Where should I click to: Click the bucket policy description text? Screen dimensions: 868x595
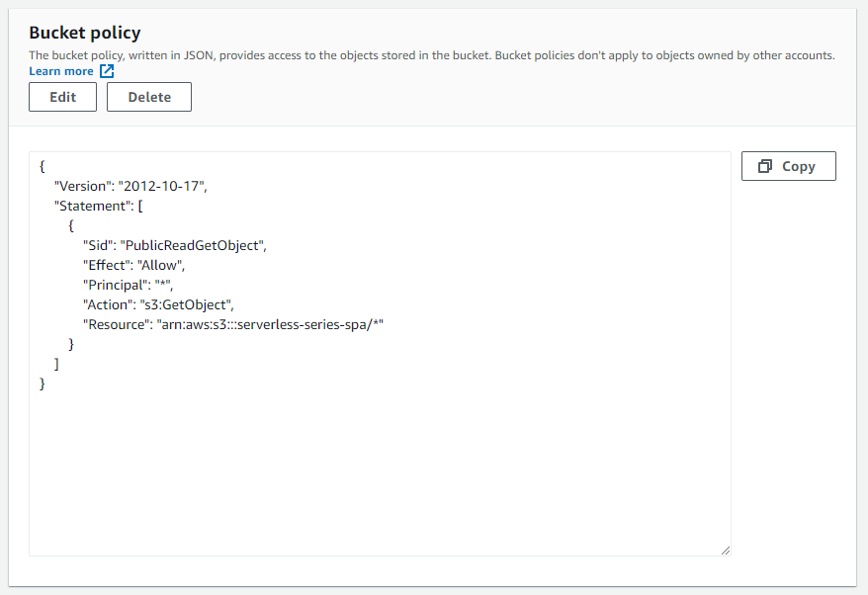[432, 55]
